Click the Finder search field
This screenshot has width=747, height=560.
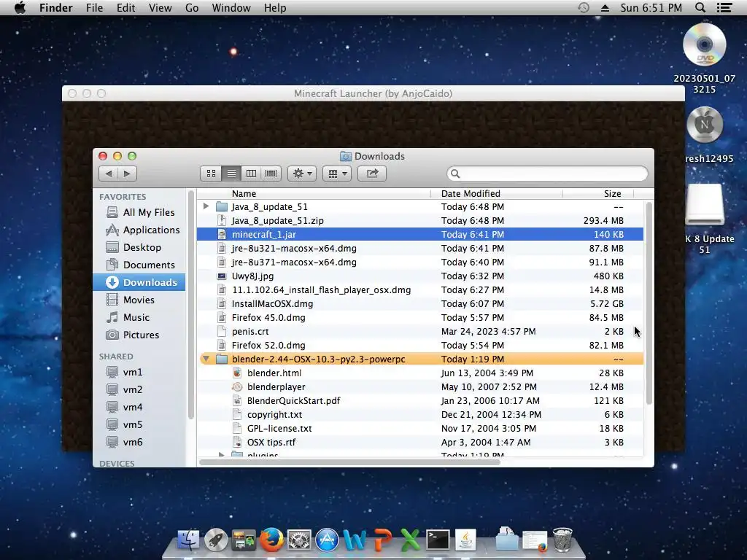click(547, 174)
